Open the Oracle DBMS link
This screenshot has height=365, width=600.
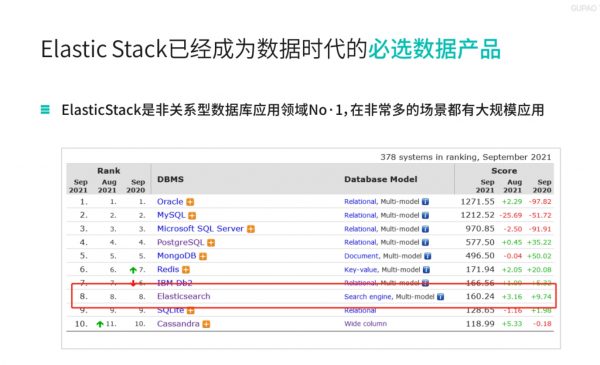click(x=170, y=202)
